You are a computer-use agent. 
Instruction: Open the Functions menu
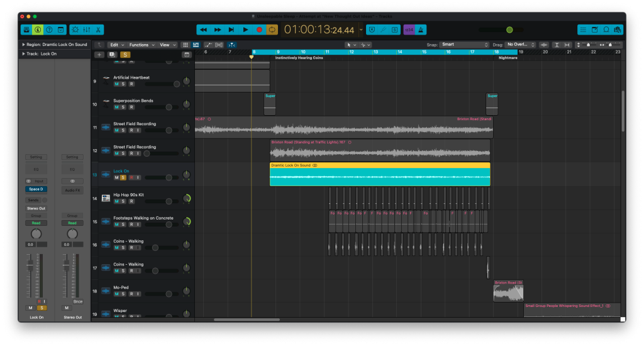tap(142, 45)
